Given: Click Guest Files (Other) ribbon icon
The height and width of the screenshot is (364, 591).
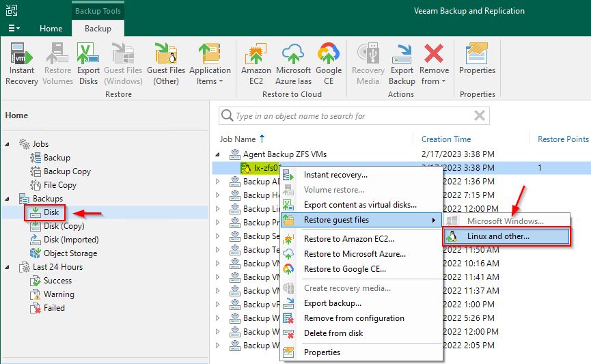Looking at the screenshot, I should tap(166, 64).
